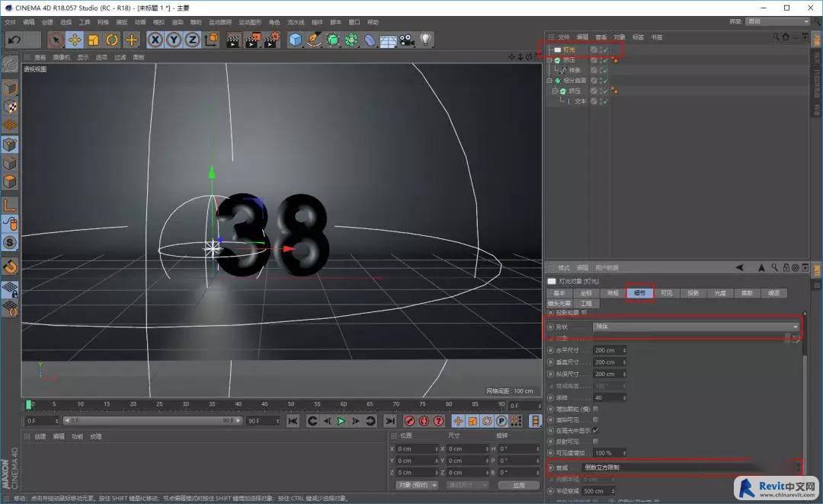Open the 对象(相对) coordinate dropdown
Image resolution: width=823 pixels, height=504 pixels.
(x=417, y=485)
